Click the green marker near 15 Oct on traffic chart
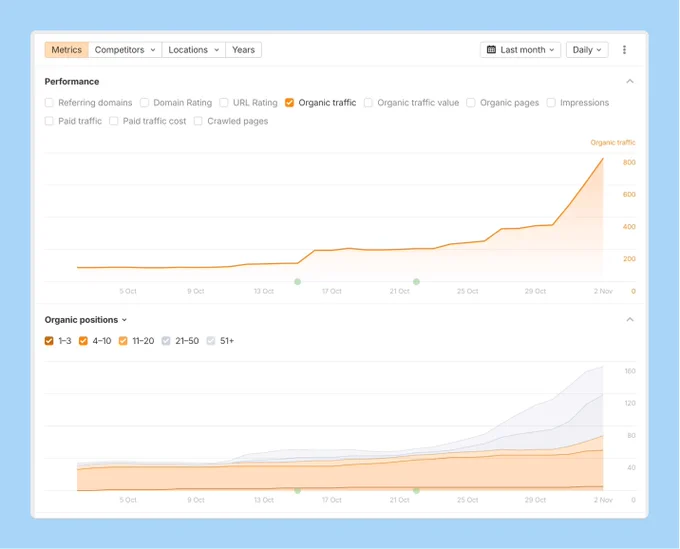This screenshot has width=680, height=549. 298,282
